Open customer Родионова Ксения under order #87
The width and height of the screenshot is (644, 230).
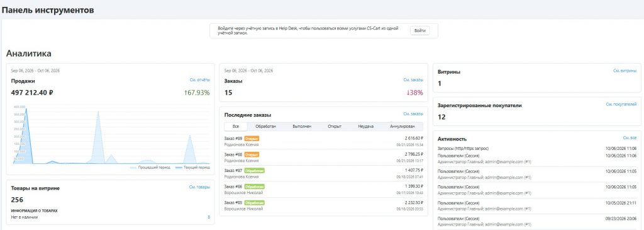coord(241,176)
